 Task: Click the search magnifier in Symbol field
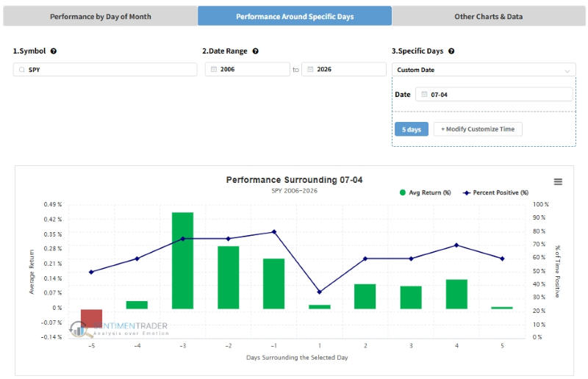22,70
